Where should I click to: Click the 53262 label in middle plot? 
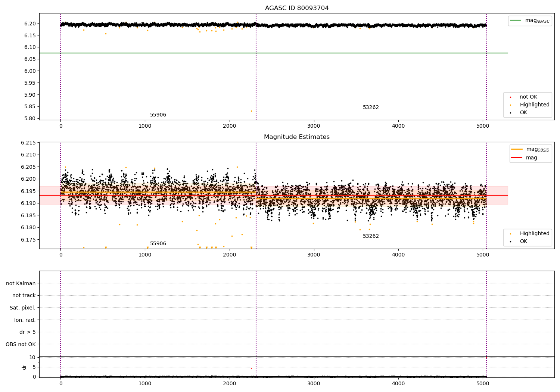[371, 236]
